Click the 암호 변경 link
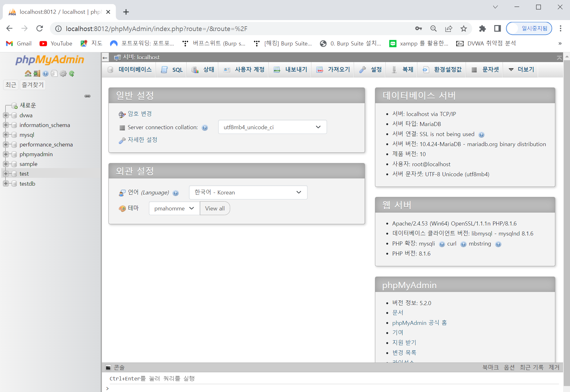The width and height of the screenshot is (570, 392). pyautogui.click(x=140, y=114)
